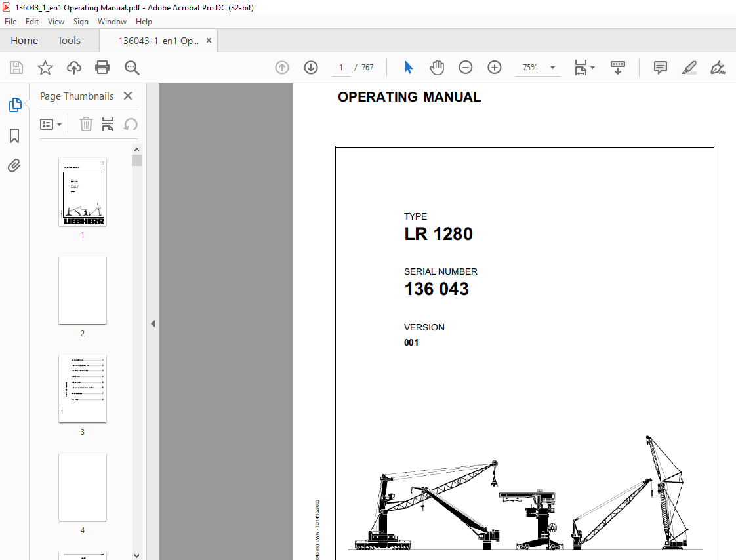Open the Help menu
The height and width of the screenshot is (560, 736).
tap(144, 22)
